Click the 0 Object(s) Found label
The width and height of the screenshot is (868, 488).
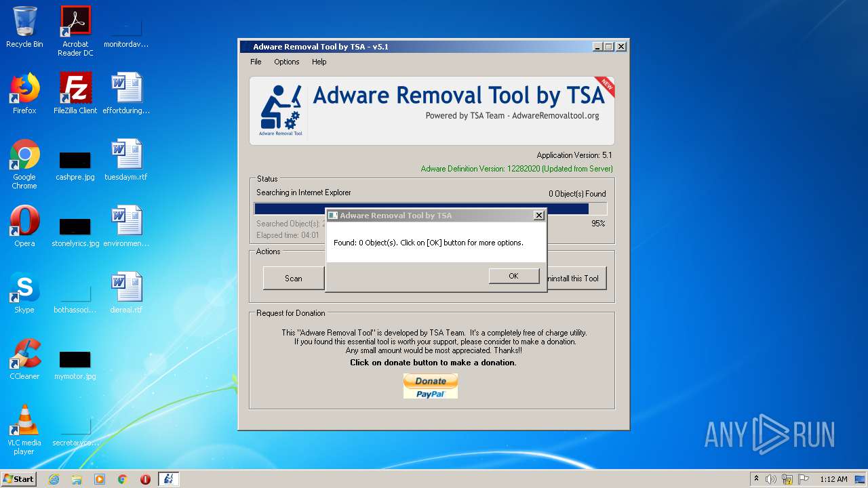[x=577, y=194]
